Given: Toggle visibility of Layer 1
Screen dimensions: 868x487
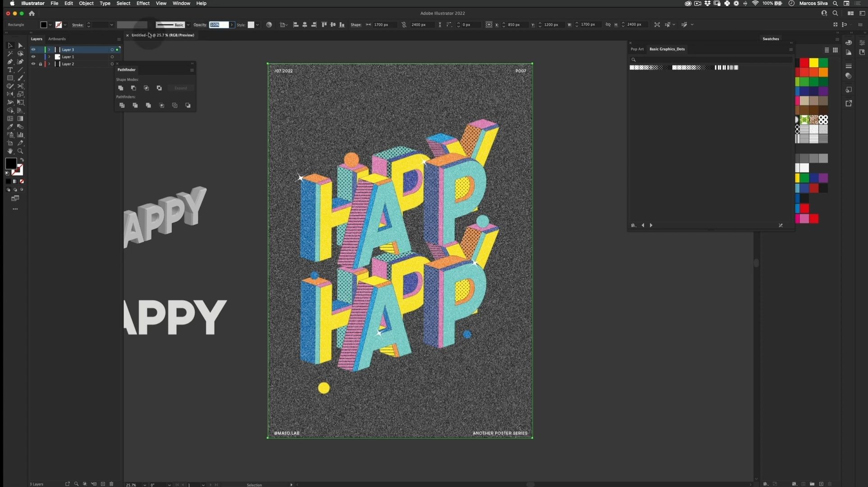Looking at the screenshot, I should pyautogui.click(x=33, y=57).
